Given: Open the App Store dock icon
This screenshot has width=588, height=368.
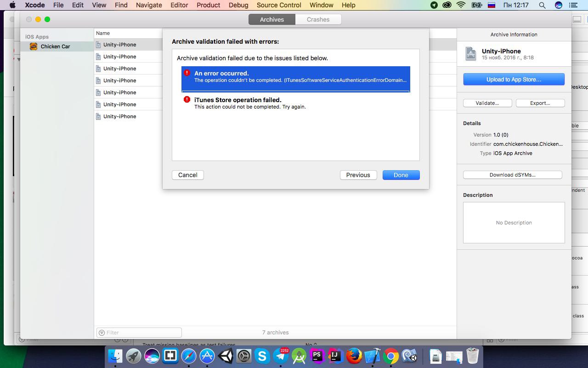Looking at the screenshot, I should tap(207, 356).
